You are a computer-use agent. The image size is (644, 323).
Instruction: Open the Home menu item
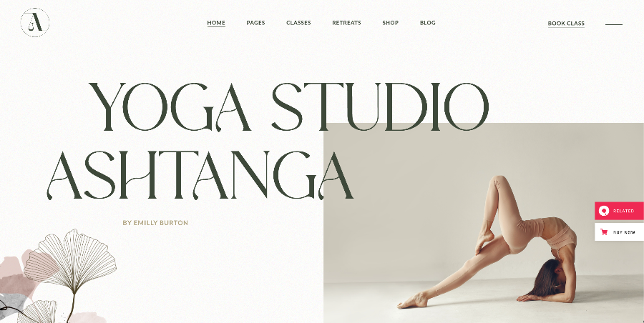click(216, 23)
